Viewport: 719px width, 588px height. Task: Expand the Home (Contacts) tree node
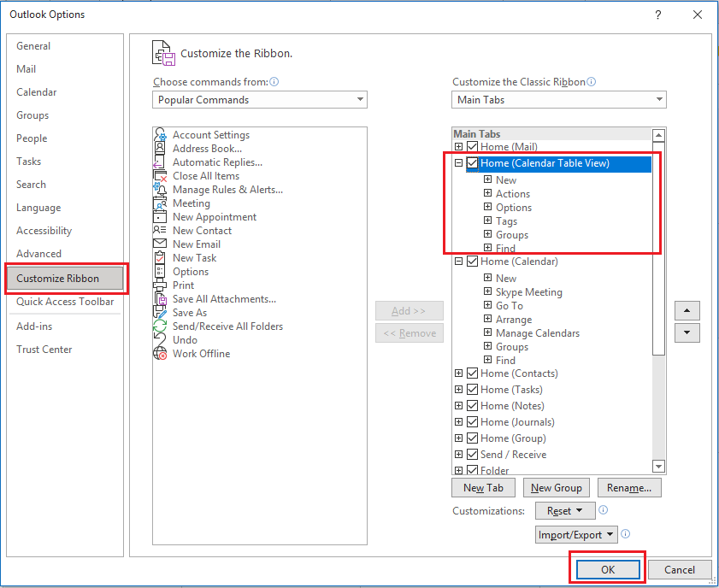(x=458, y=373)
